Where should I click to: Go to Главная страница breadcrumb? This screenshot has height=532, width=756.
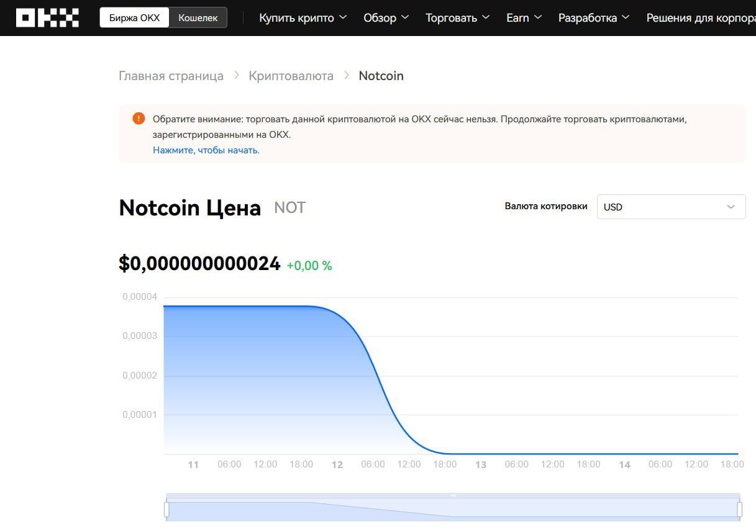click(x=171, y=76)
